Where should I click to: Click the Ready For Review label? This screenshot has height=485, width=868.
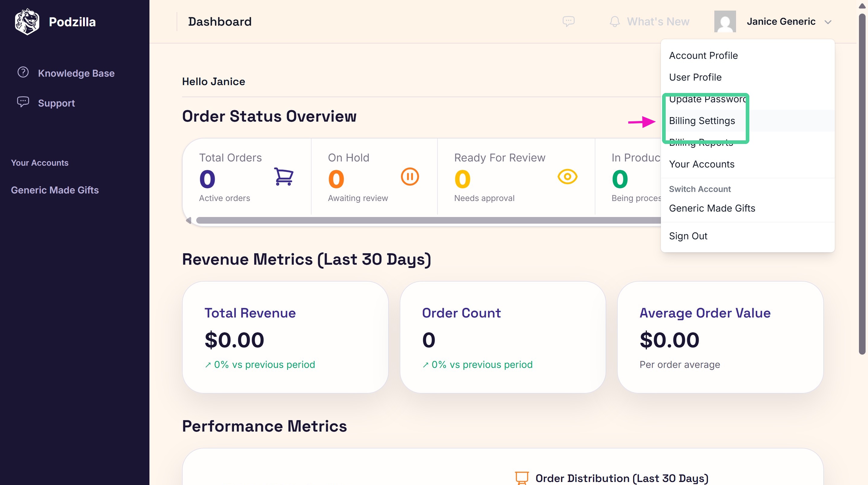coord(500,158)
